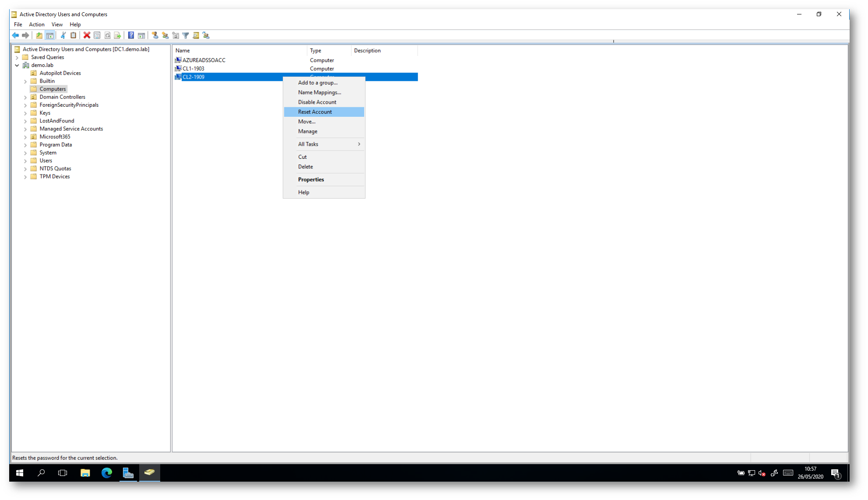
Task: Click the blue Help question mark icon
Action: [131, 35]
